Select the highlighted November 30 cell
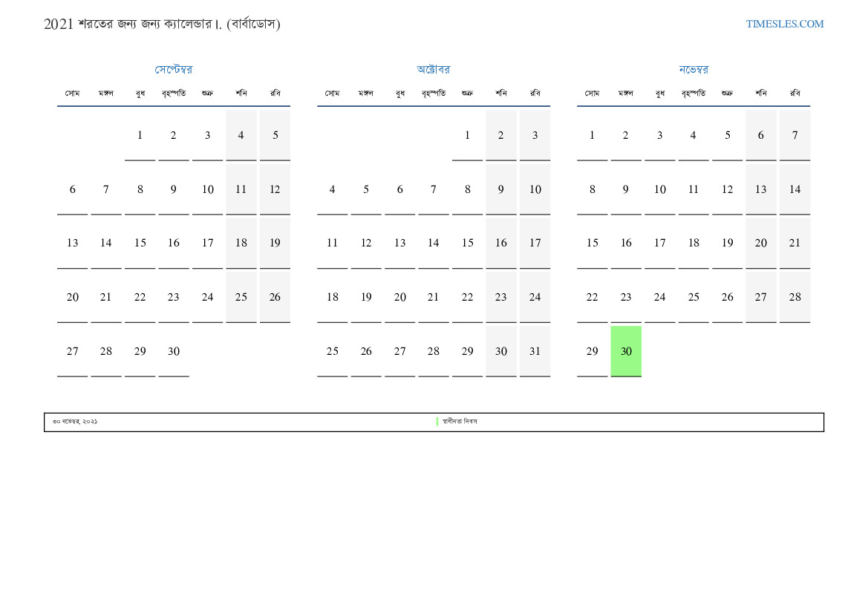This screenshot has width=868, height=614. pyautogui.click(x=626, y=351)
